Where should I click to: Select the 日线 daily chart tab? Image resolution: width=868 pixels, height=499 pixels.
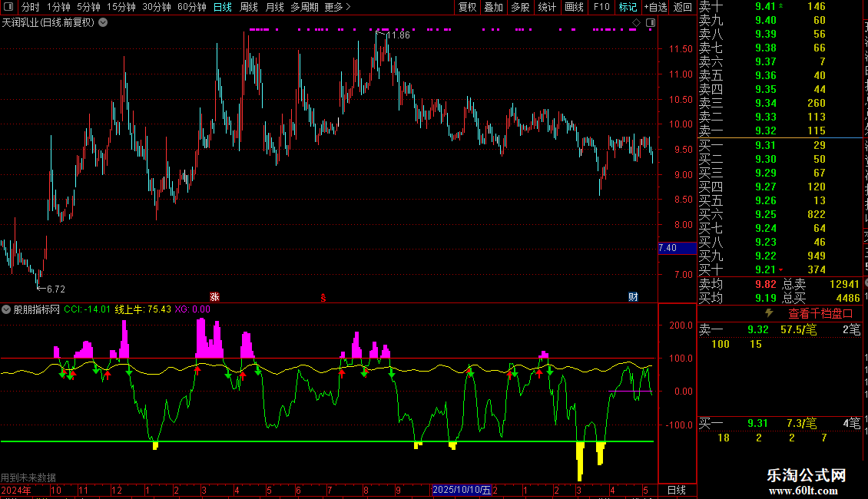coord(223,7)
